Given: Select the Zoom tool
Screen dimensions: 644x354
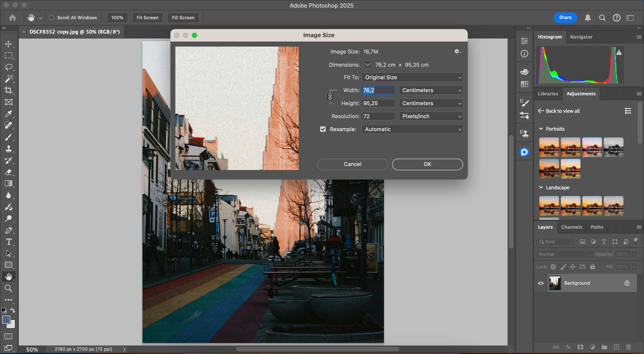Looking at the screenshot, I should tap(8, 288).
